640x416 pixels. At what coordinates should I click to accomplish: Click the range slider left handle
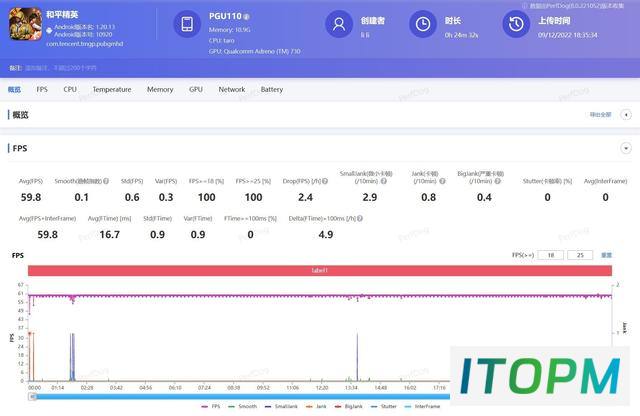pyautogui.click(x=33, y=396)
